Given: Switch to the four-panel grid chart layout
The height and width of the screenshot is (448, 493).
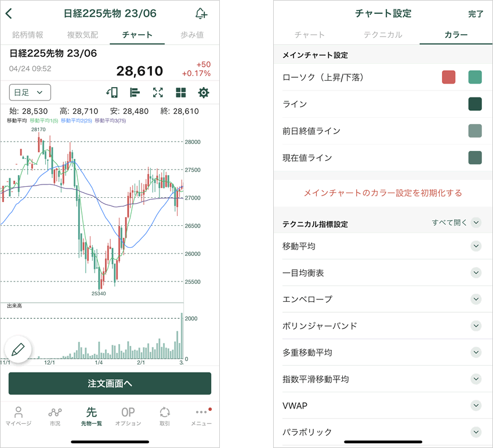Looking at the screenshot, I should coord(181,92).
